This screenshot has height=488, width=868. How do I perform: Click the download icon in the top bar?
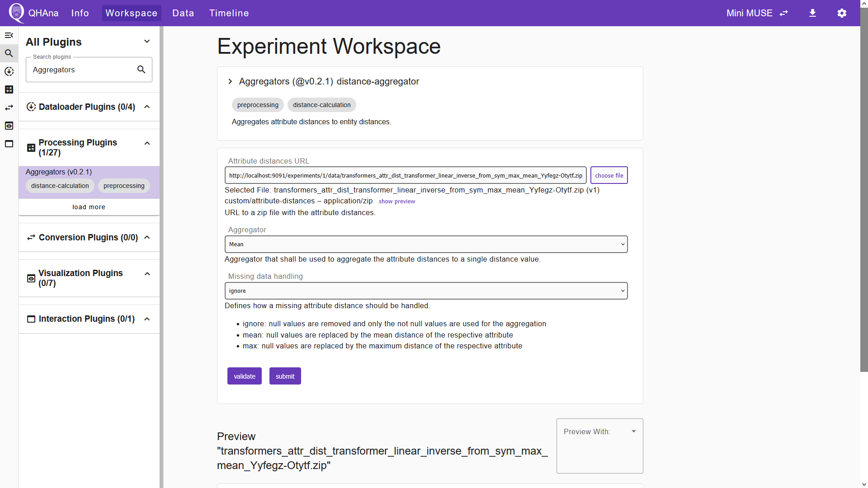812,13
